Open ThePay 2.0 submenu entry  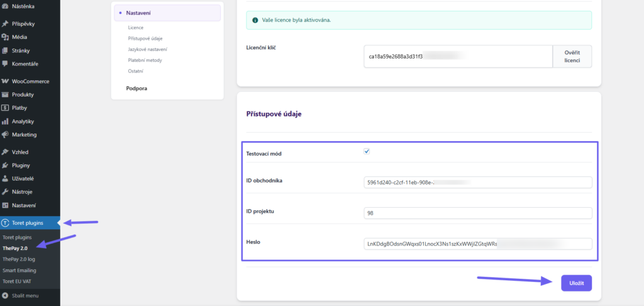(15, 248)
